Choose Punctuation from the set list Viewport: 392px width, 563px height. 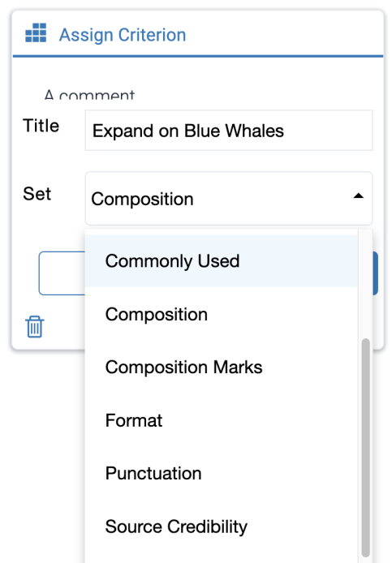click(x=222, y=473)
